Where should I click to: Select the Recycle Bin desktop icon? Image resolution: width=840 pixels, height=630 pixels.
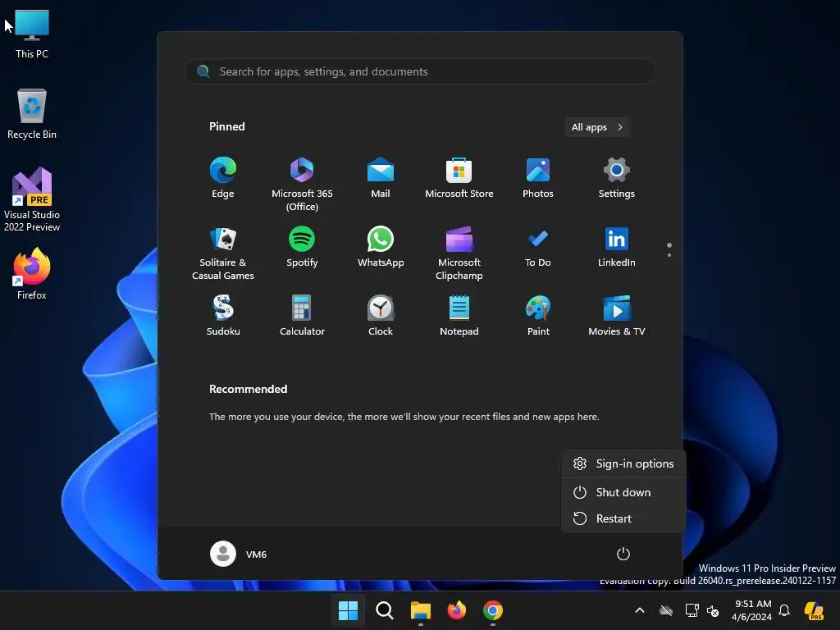coord(32,114)
